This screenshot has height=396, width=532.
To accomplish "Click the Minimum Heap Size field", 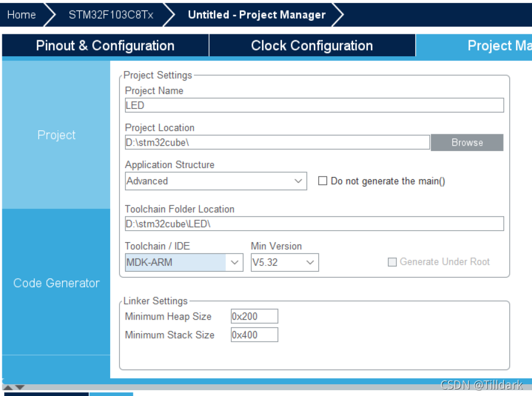I will point(254,317).
